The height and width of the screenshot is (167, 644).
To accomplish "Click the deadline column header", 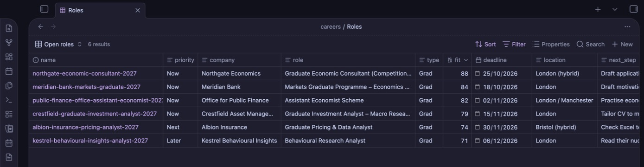I will (x=502, y=60).
